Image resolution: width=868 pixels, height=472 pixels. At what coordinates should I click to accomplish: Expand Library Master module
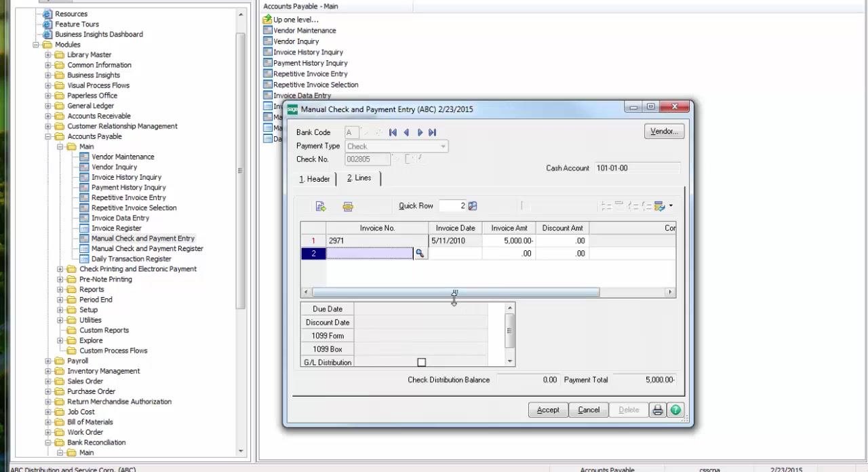pyautogui.click(x=48, y=55)
